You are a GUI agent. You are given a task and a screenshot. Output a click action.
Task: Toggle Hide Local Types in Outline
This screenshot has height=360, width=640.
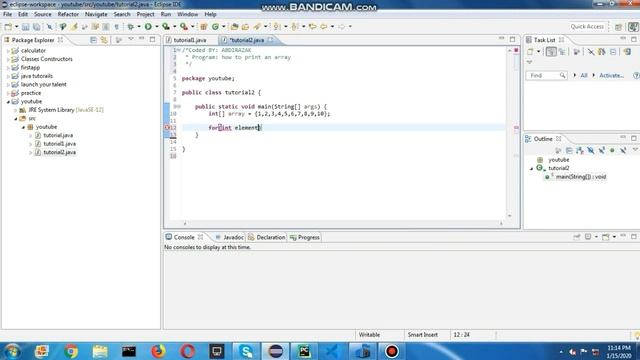623,151
